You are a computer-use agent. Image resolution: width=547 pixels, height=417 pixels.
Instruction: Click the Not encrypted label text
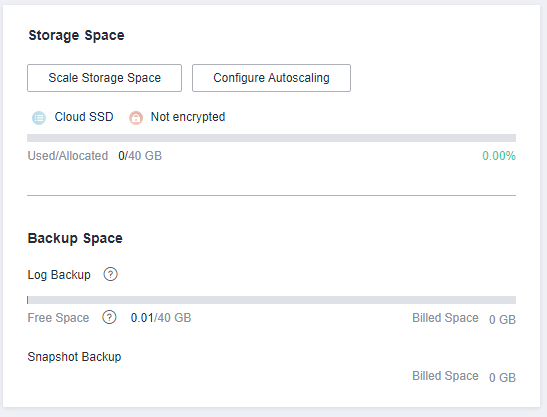tap(188, 117)
